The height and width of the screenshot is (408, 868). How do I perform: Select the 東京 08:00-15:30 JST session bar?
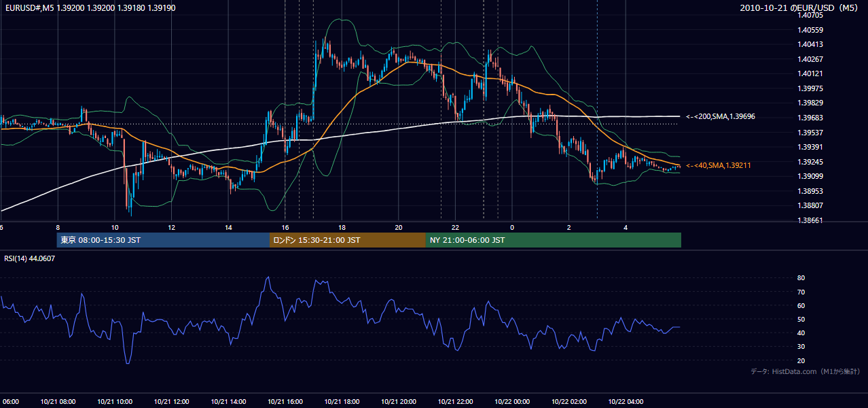click(x=163, y=240)
